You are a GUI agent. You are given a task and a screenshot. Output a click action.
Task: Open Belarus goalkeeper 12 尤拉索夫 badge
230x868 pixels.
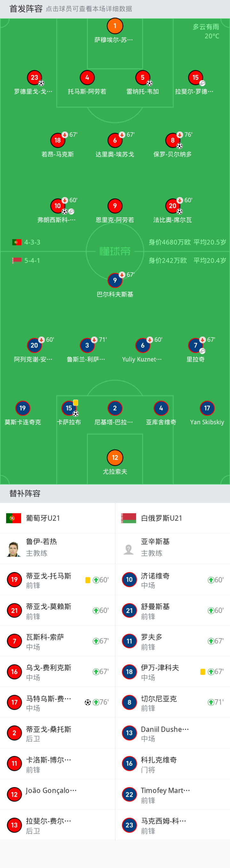pos(115,458)
